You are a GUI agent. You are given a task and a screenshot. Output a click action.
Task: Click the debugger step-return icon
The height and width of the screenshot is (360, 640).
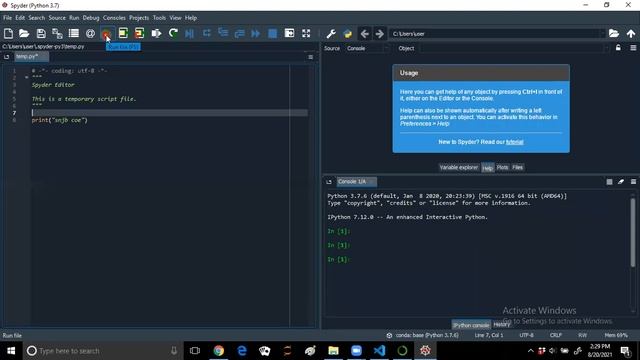click(239, 33)
